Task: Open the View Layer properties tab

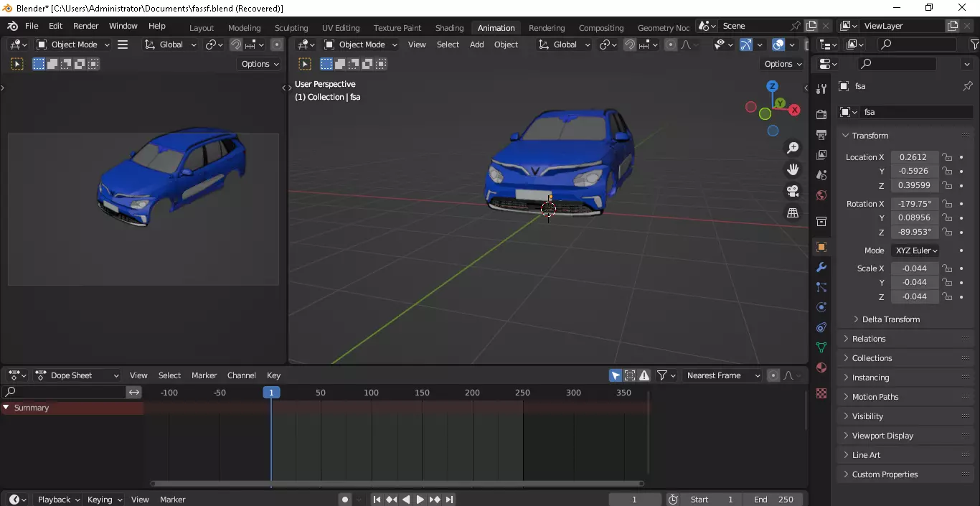Action: 821,154
